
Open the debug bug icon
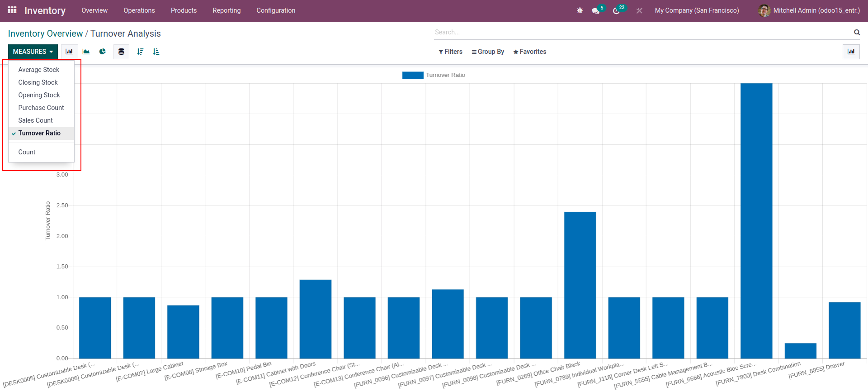pyautogui.click(x=580, y=10)
